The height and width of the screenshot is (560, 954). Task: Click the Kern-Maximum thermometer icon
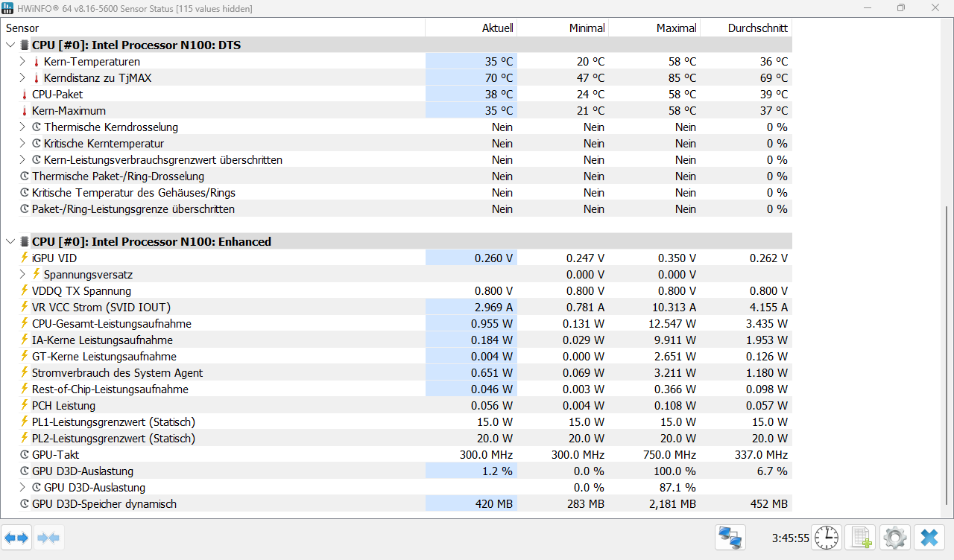coord(25,111)
